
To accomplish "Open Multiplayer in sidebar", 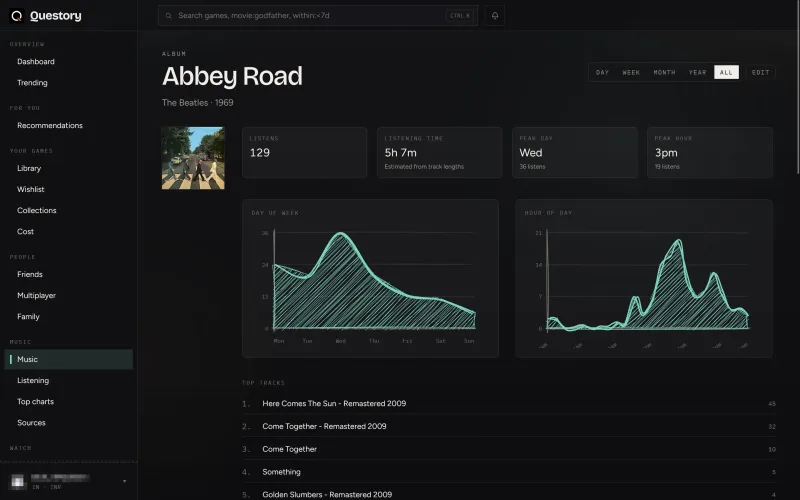I will [36, 295].
